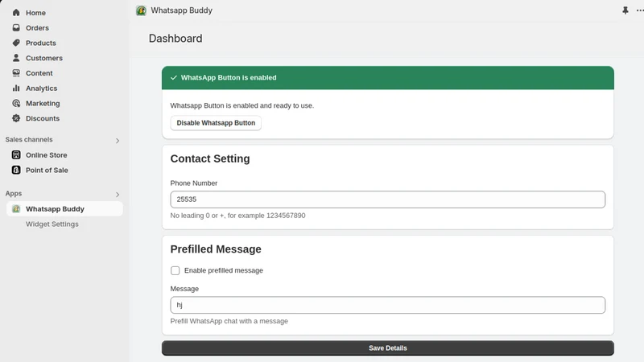Click the Whatsapp Buddy header logo icon
Viewport: 644px width, 362px height.
(x=141, y=10)
